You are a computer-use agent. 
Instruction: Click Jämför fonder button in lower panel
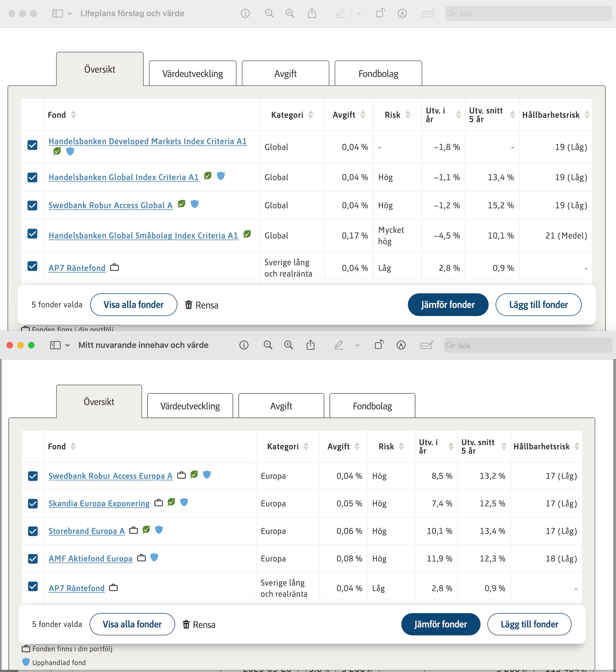click(440, 624)
